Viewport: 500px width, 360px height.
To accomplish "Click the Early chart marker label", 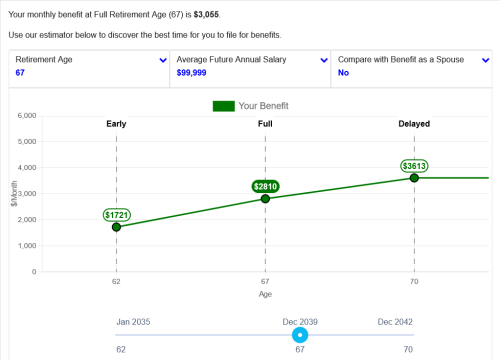I will pyautogui.click(x=116, y=124).
